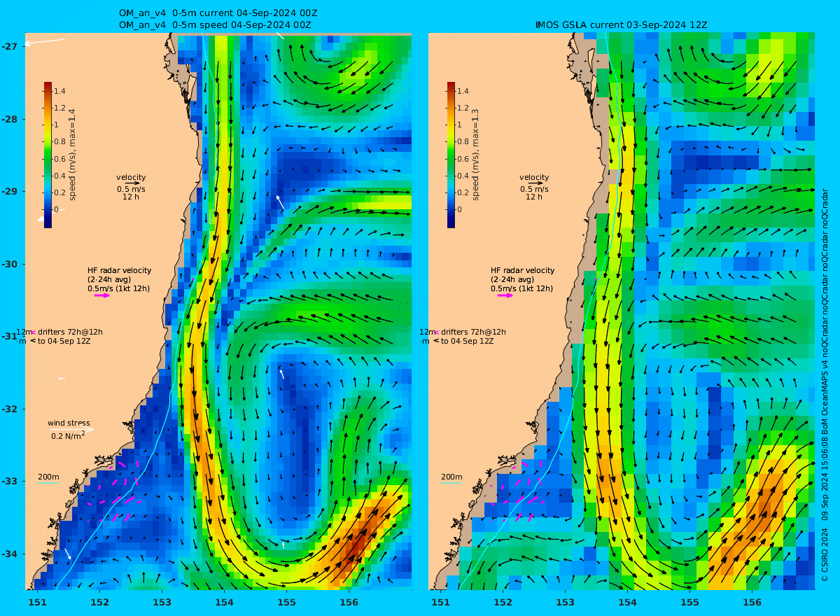Click latitude label -34
Viewport: 840px width, 616px height.
pos(9,554)
